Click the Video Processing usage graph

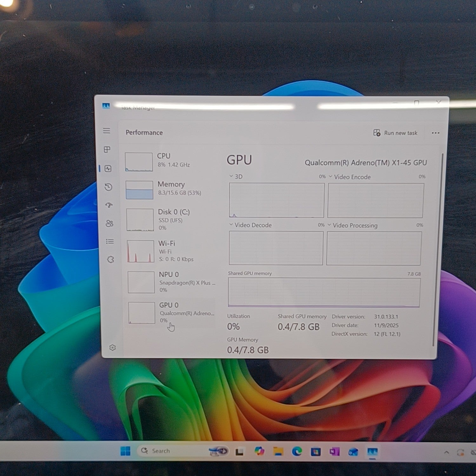374,248
